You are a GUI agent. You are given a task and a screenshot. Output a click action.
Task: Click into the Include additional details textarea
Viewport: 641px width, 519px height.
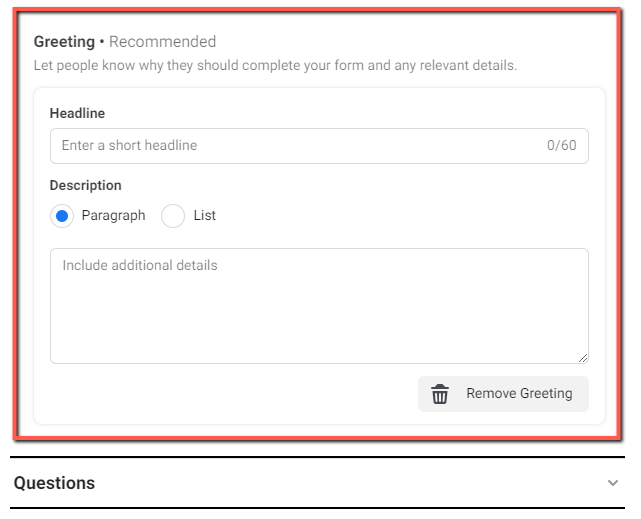point(319,306)
